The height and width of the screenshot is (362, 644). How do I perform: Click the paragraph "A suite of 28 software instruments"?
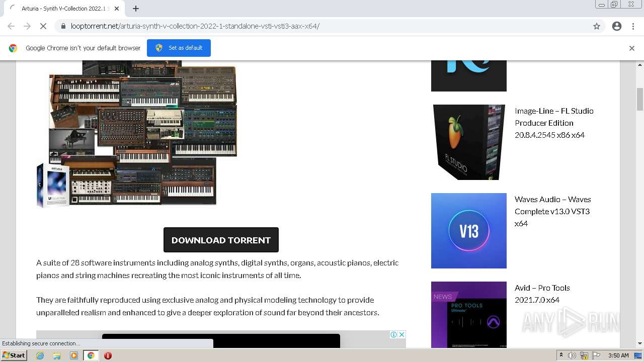217,269
